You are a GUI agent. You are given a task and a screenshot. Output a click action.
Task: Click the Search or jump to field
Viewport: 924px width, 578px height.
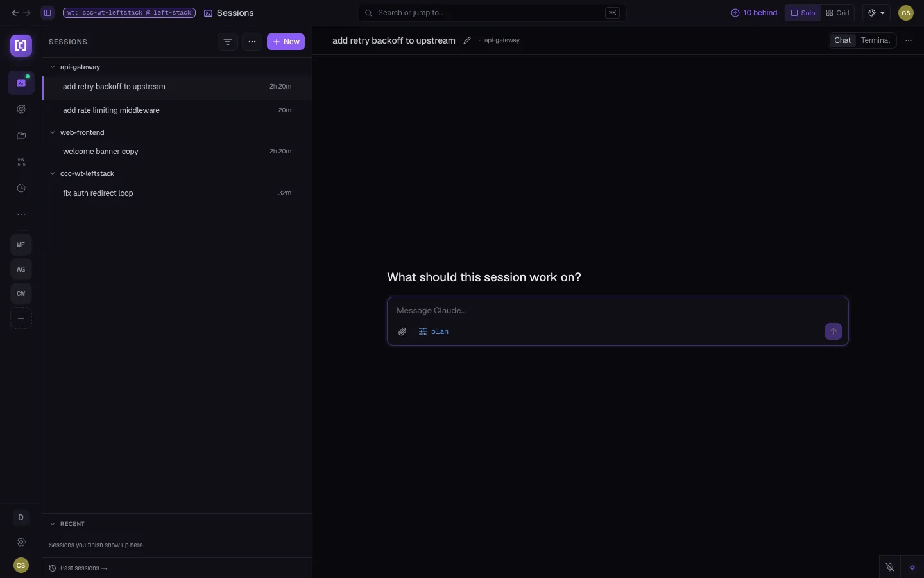point(492,13)
